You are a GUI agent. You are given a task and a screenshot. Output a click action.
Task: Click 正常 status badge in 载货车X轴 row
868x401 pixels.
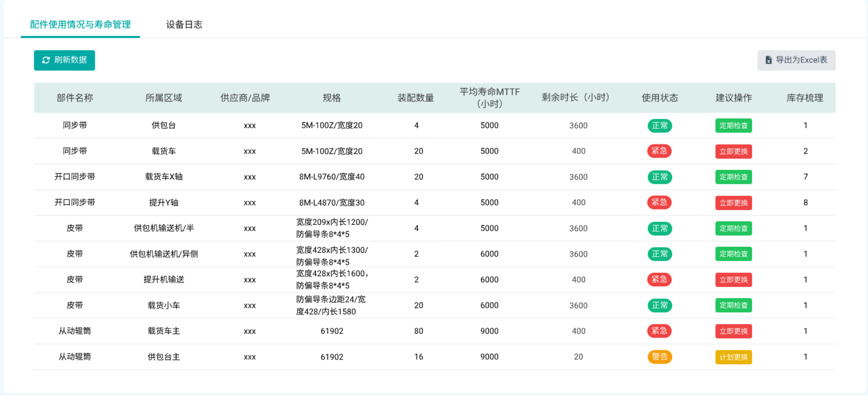[659, 177]
